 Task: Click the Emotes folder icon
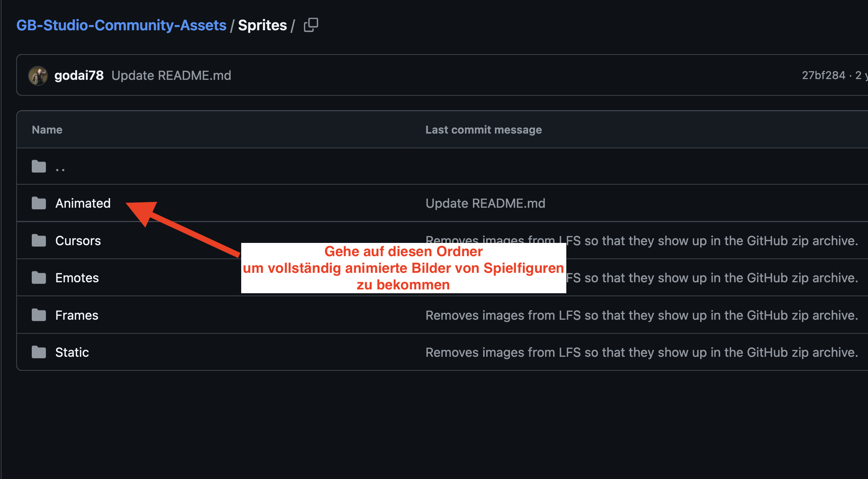[39, 278]
